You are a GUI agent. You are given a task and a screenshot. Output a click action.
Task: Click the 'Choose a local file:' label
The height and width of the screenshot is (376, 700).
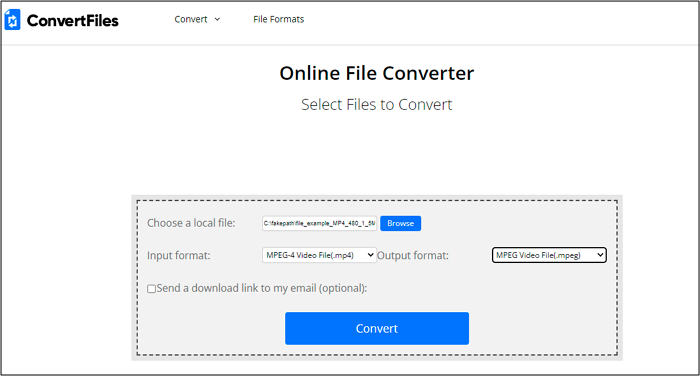pyautogui.click(x=191, y=223)
